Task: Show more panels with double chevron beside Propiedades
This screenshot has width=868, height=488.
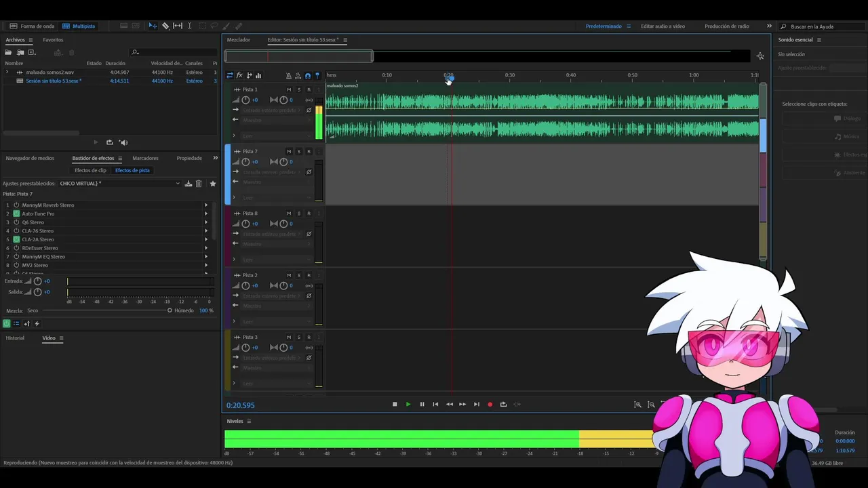Action: (x=216, y=158)
